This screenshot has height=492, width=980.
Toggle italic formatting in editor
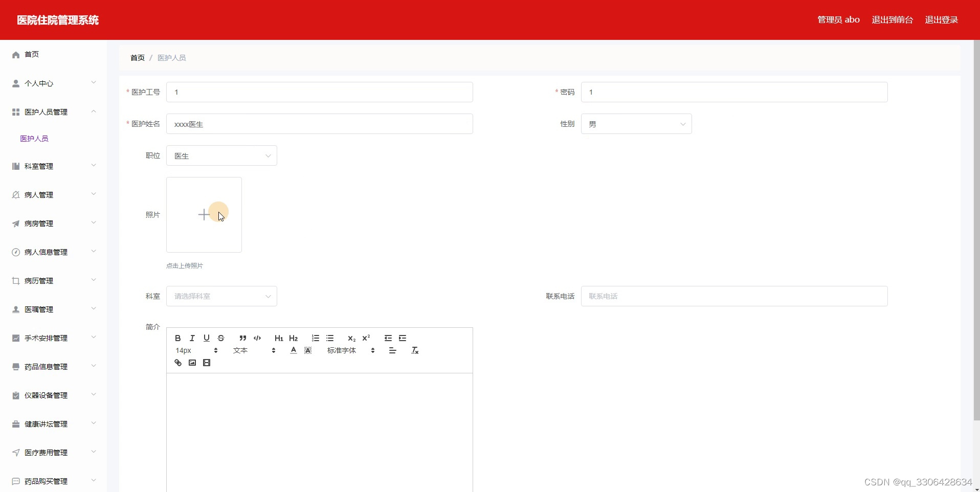[x=192, y=338]
